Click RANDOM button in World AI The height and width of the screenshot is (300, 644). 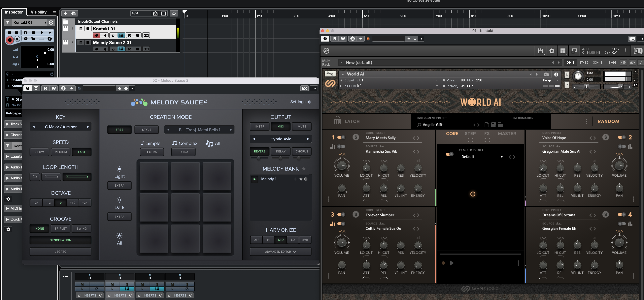tap(609, 121)
